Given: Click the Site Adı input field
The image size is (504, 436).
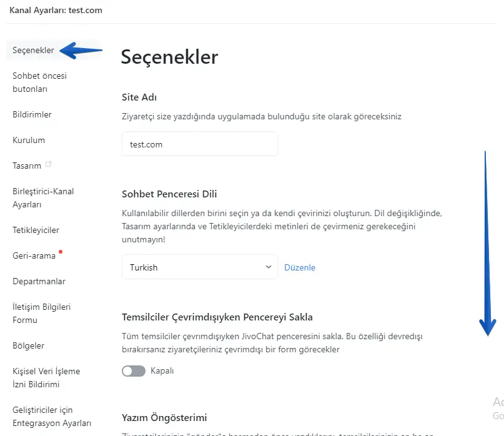Looking at the screenshot, I should (x=199, y=144).
